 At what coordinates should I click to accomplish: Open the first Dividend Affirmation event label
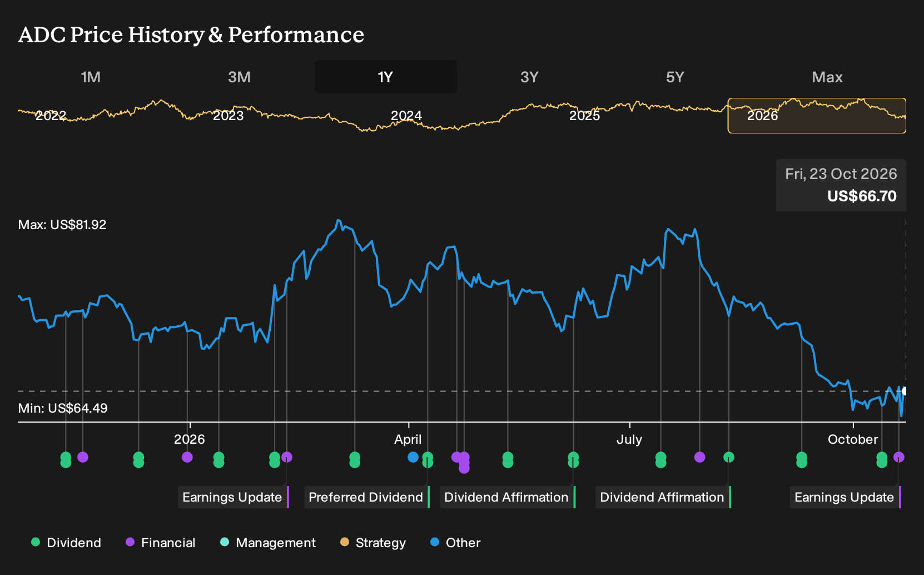508,497
